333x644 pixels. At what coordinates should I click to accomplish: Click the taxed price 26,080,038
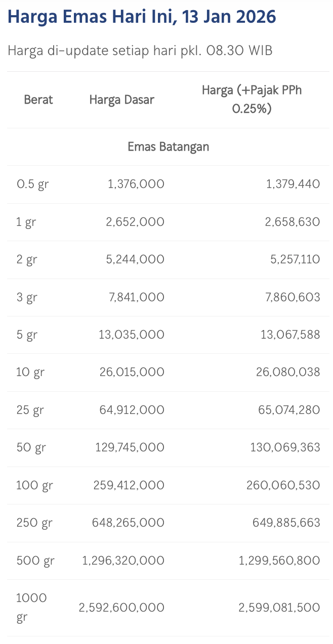coord(289,373)
